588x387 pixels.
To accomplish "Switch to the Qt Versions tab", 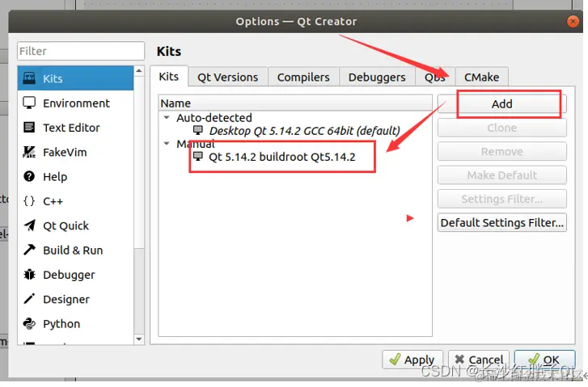I will (x=228, y=78).
